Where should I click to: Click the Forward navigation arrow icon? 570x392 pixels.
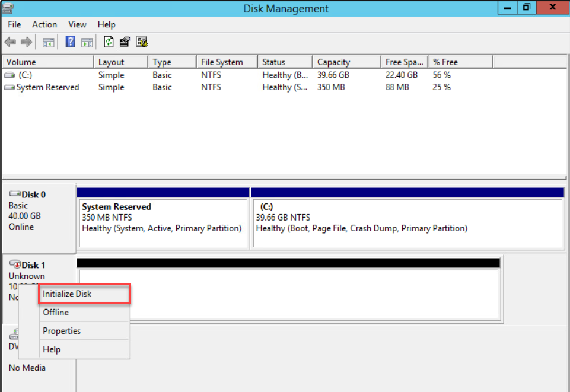(x=25, y=42)
